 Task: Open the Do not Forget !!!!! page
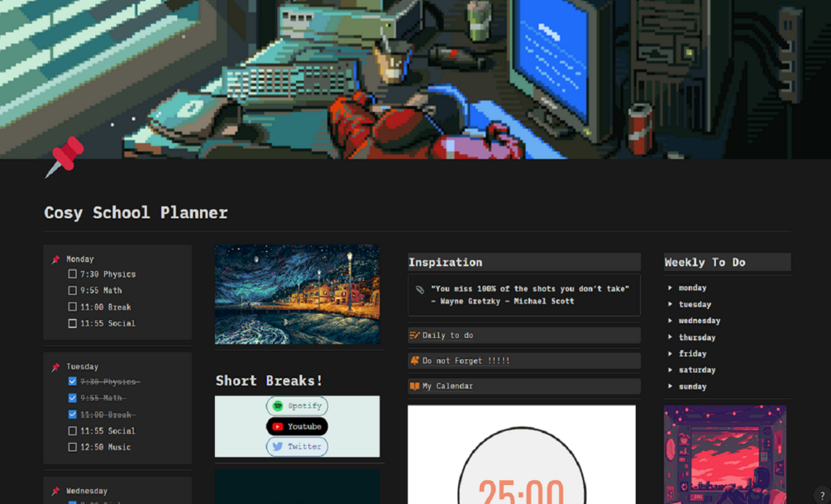[x=524, y=360]
